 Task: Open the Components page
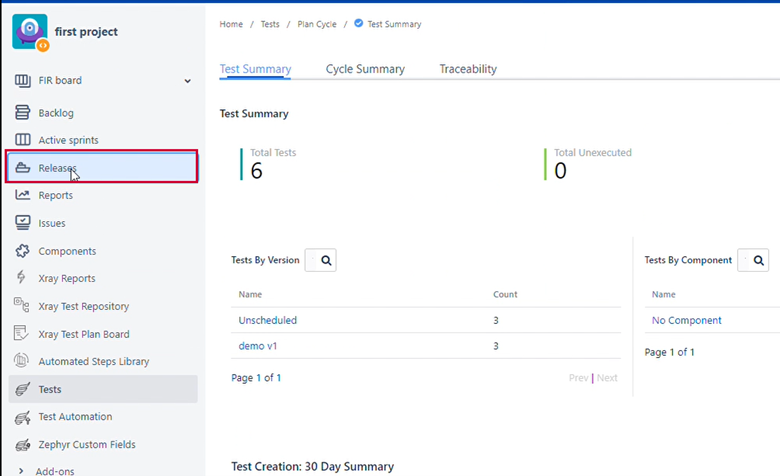pos(67,251)
